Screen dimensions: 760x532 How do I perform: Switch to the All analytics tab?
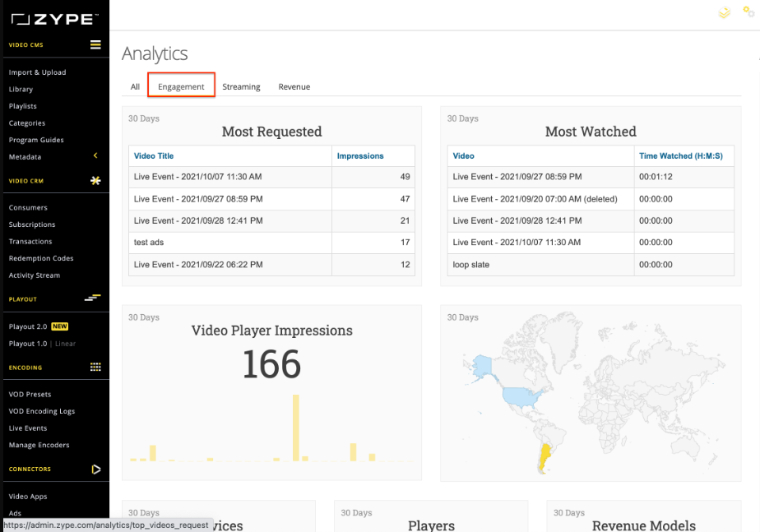pyautogui.click(x=135, y=86)
